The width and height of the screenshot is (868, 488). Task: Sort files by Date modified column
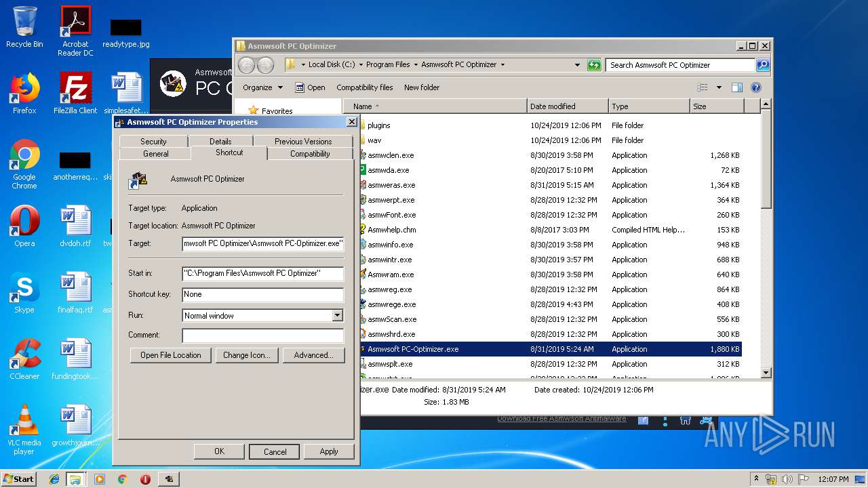point(567,106)
